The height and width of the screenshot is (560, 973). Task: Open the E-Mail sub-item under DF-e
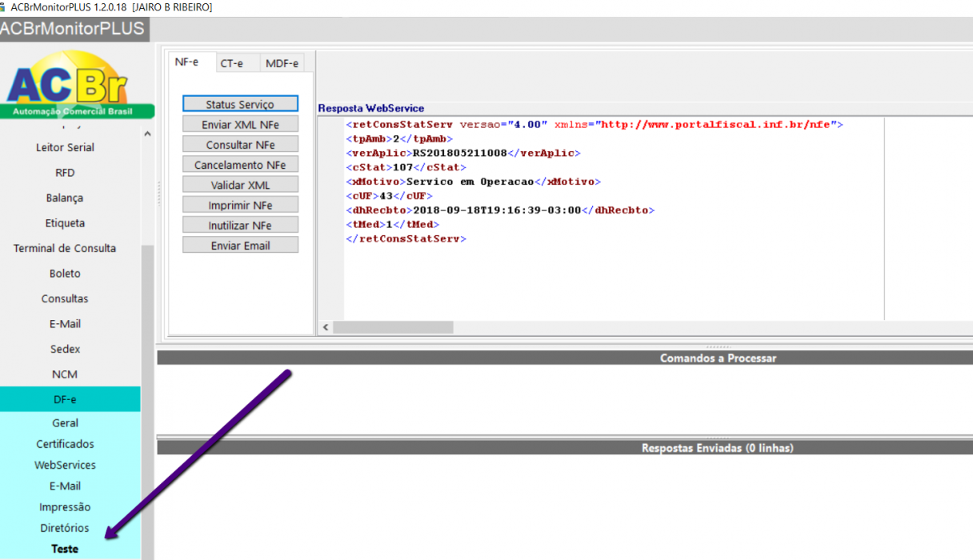[65, 486]
